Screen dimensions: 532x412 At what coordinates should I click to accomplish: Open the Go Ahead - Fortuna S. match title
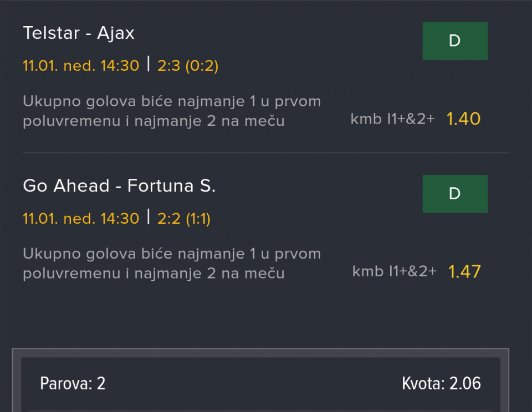pyautogui.click(x=119, y=186)
